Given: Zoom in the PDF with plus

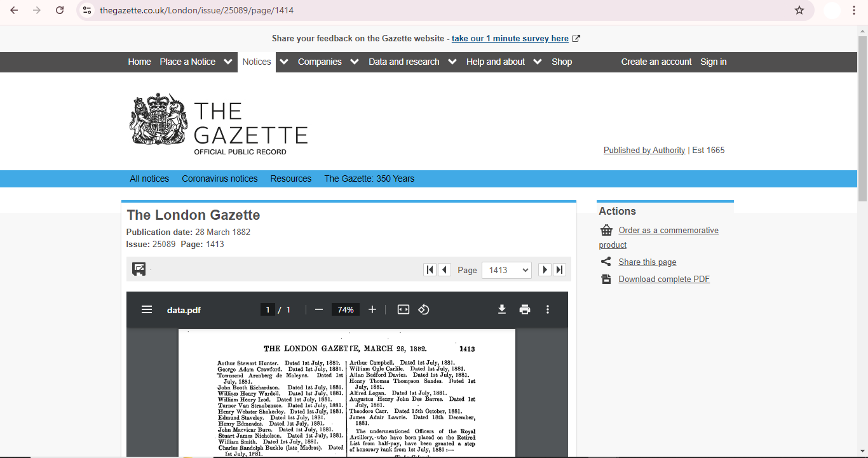Looking at the screenshot, I should tap(372, 309).
